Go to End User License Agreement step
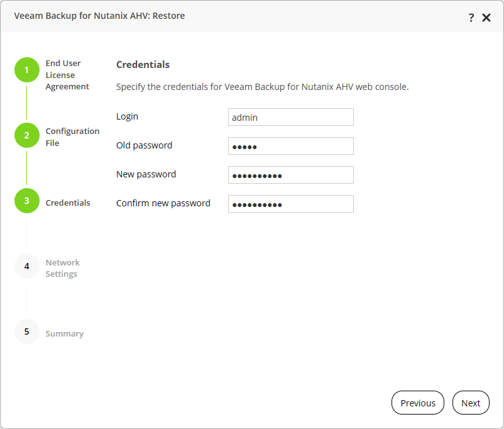The height and width of the screenshot is (429, 504). 67,75
